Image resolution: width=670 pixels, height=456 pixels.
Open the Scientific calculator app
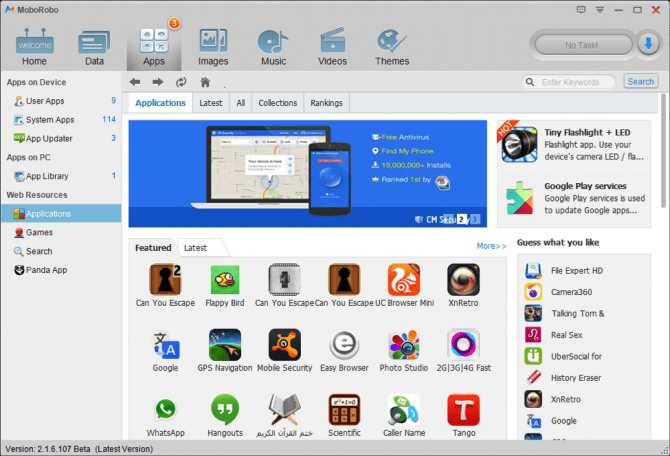[x=344, y=415]
